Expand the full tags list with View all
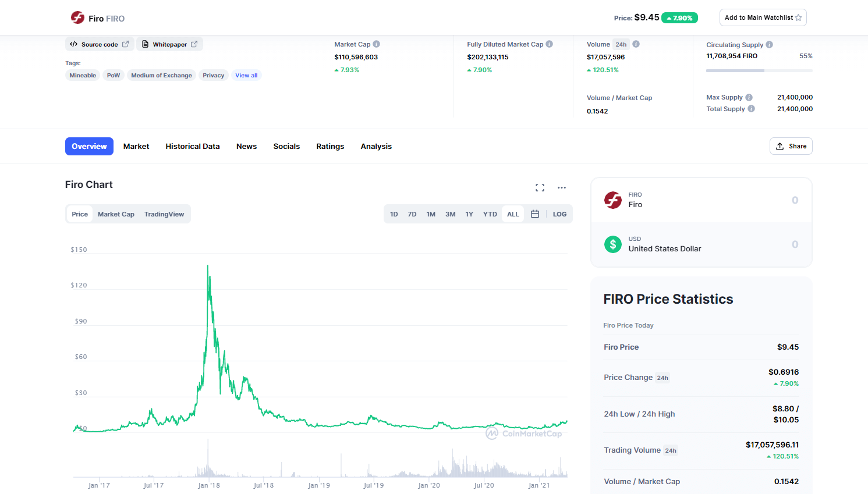868x494 pixels. (x=246, y=74)
